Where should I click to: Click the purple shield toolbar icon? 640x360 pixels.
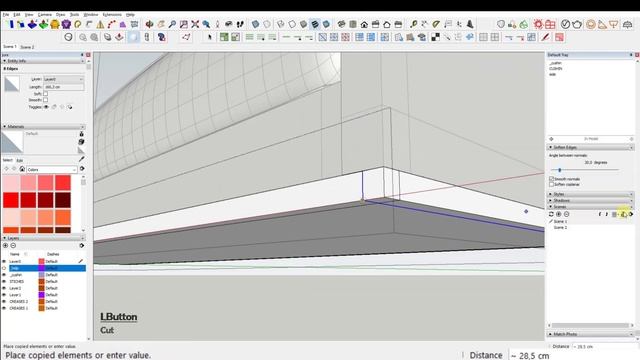click(66, 25)
